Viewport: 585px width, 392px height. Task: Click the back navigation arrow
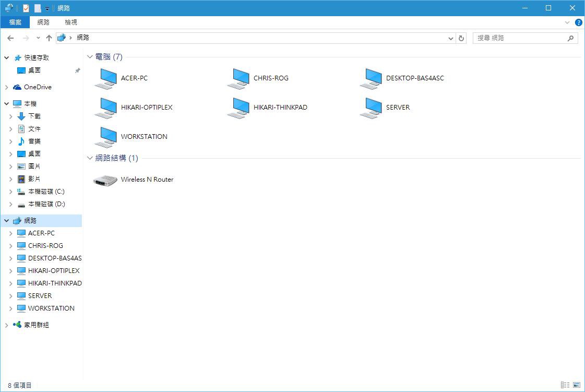(x=10, y=38)
